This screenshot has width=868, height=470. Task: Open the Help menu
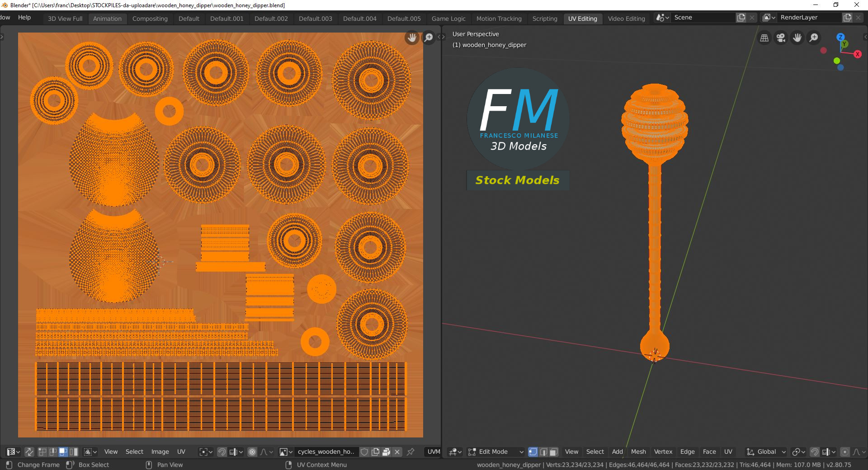(24, 17)
